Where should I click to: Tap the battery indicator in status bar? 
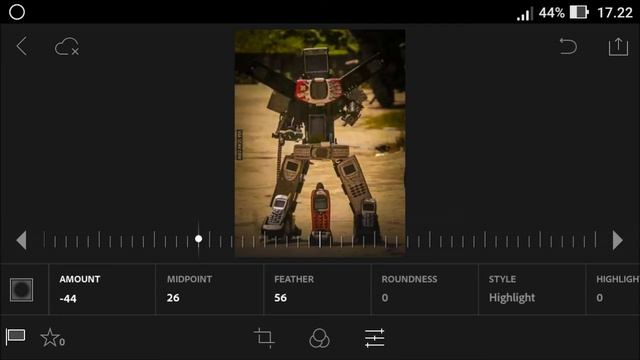point(579,12)
